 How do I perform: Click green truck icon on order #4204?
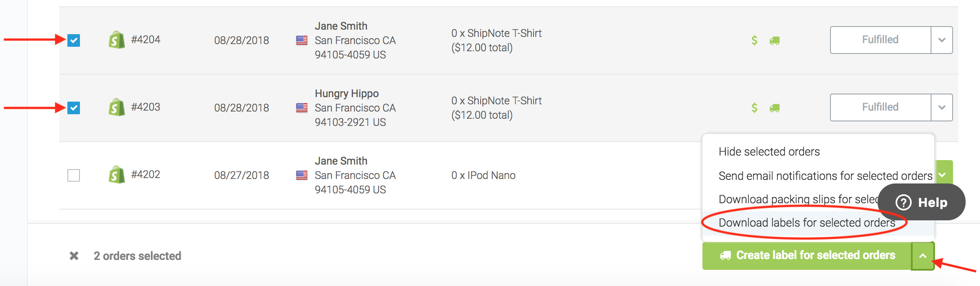(x=774, y=40)
